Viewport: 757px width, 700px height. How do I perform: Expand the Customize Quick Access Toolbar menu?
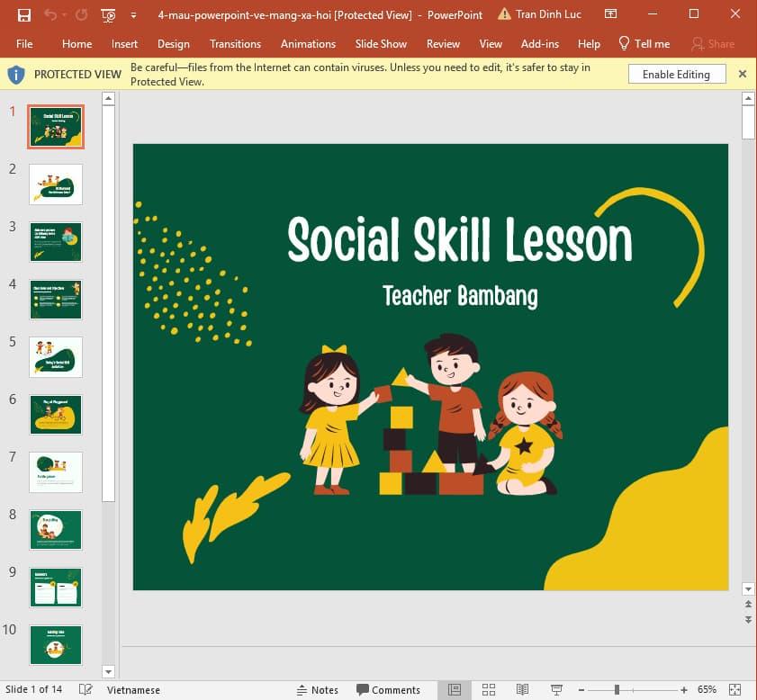132,15
